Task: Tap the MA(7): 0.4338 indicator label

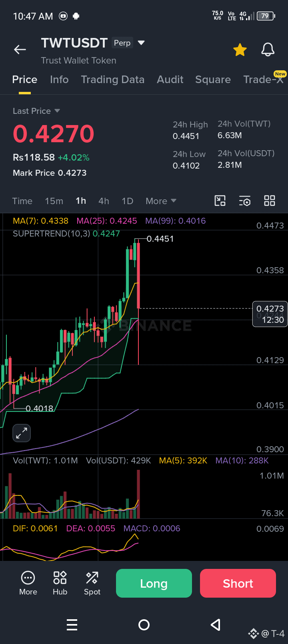Action: point(40,221)
